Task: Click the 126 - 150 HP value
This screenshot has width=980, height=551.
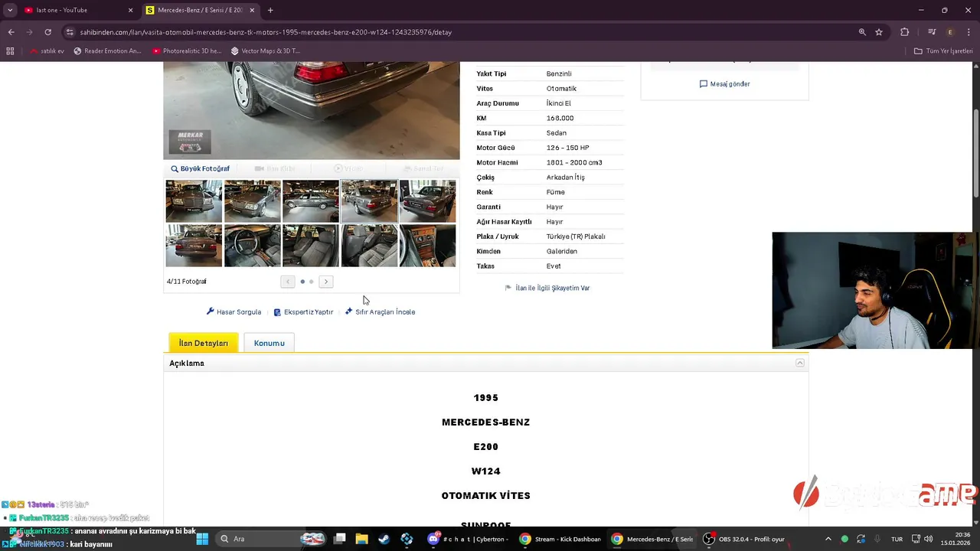Action: (567, 148)
